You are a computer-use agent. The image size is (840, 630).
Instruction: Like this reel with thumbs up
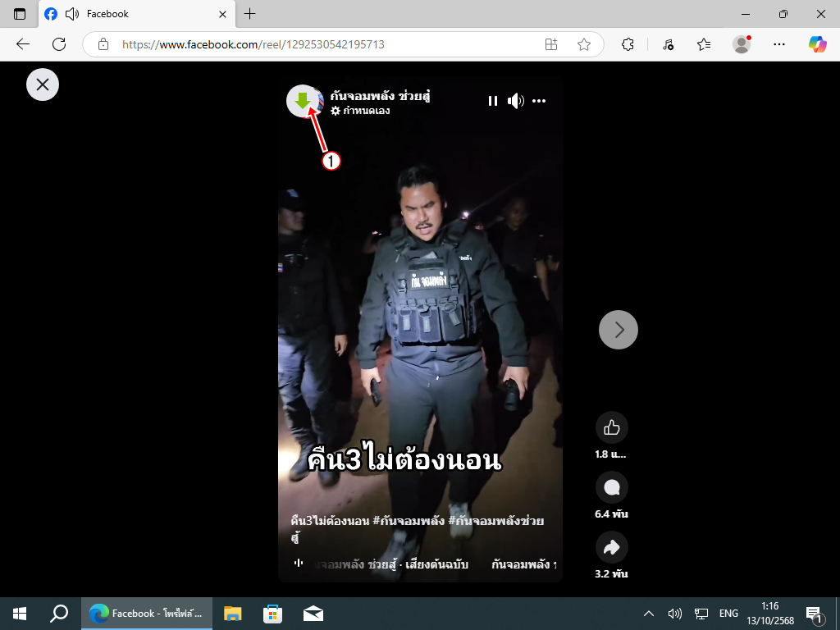pyautogui.click(x=611, y=427)
